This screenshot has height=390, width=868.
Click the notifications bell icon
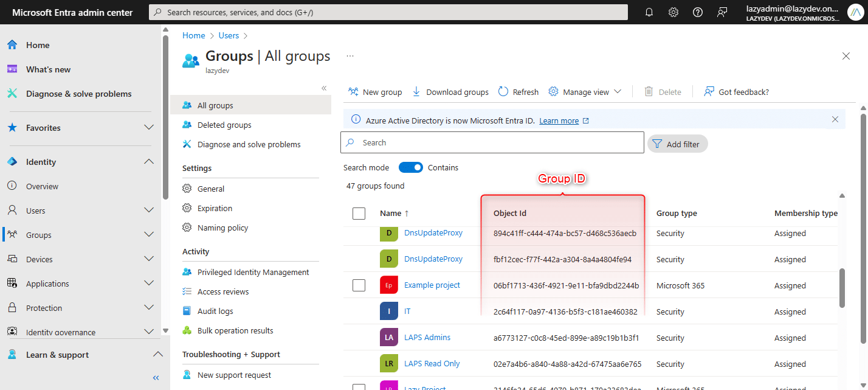coord(649,12)
